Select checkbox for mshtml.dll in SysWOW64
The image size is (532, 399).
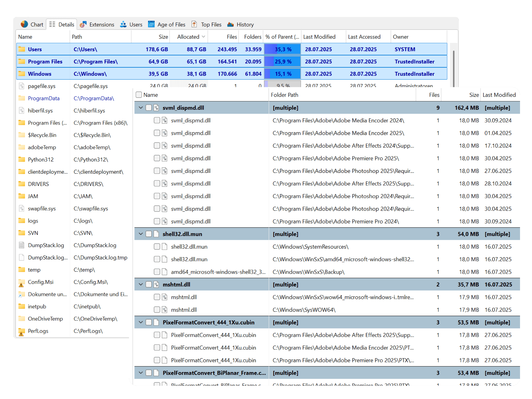coord(156,309)
